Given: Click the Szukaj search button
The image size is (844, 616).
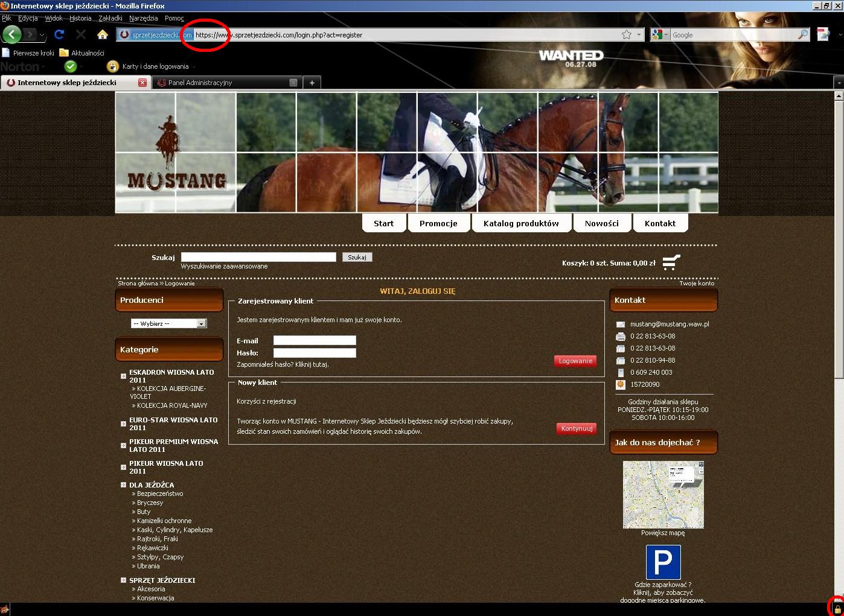Looking at the screenshot, I should (x=357, y=257).
